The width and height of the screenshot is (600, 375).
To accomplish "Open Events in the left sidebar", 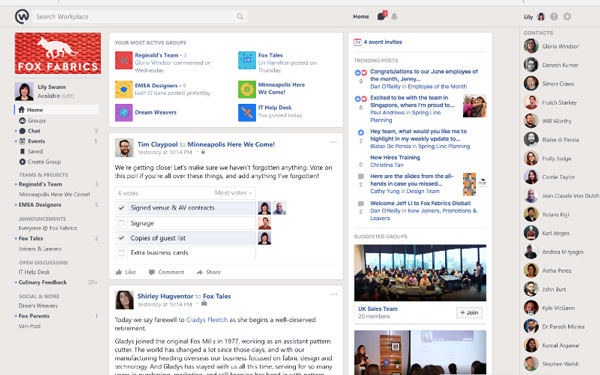I will pos(36,141).
